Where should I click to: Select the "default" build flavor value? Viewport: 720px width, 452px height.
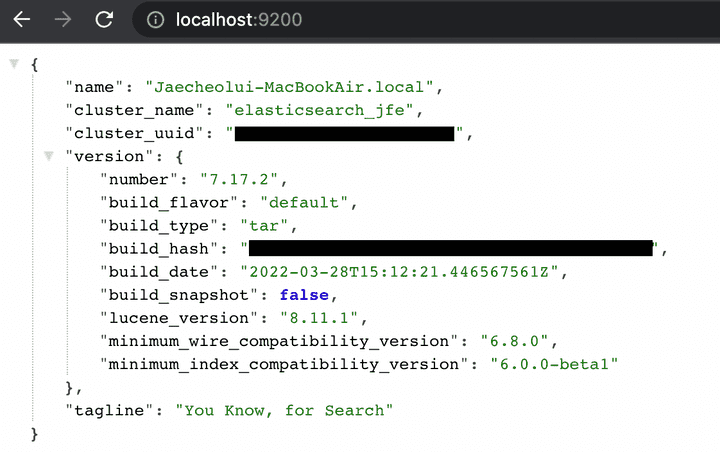pos(304,203)
